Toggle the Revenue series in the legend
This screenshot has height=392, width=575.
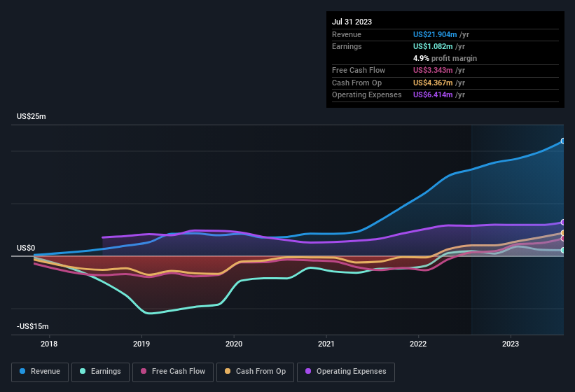tap(40, 372)
